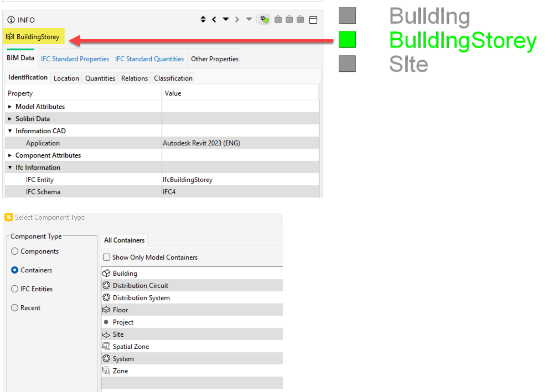Expand the Model Attributes row
The width and height of the screenshot is (548, 392).
(x=10, y=107)
